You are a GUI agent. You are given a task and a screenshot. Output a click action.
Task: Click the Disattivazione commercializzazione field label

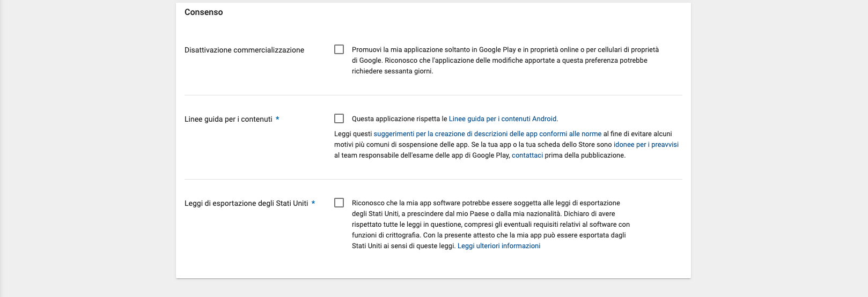point(244,50)
